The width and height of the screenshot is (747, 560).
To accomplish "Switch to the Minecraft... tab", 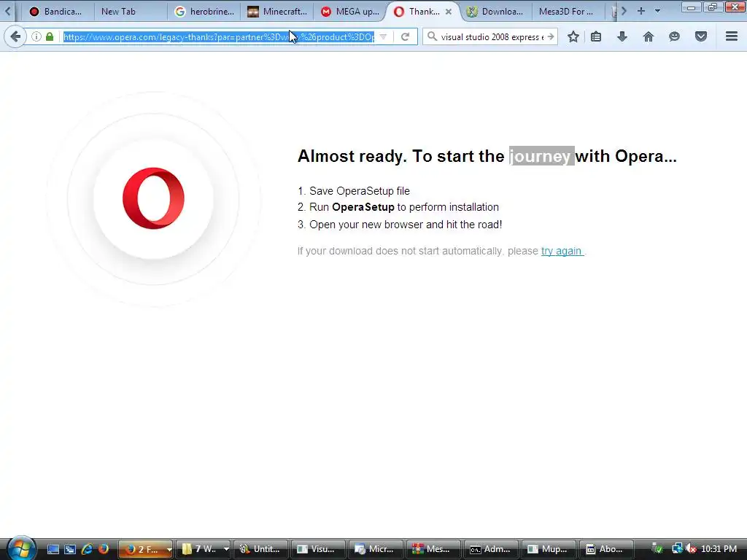I will tap(277, 12).
